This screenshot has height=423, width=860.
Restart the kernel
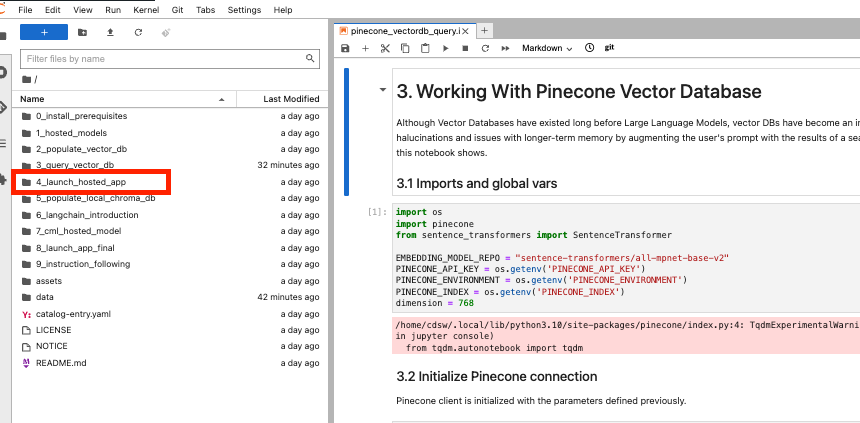click(485, 48)
